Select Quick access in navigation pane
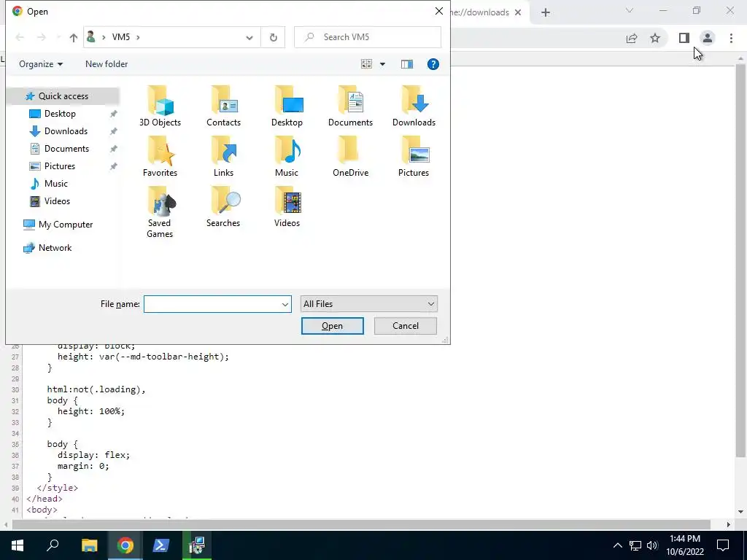 point(63,96)
